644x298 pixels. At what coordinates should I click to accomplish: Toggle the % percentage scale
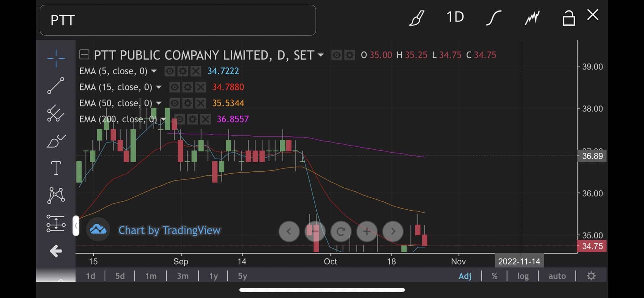[x=495, y=276]
